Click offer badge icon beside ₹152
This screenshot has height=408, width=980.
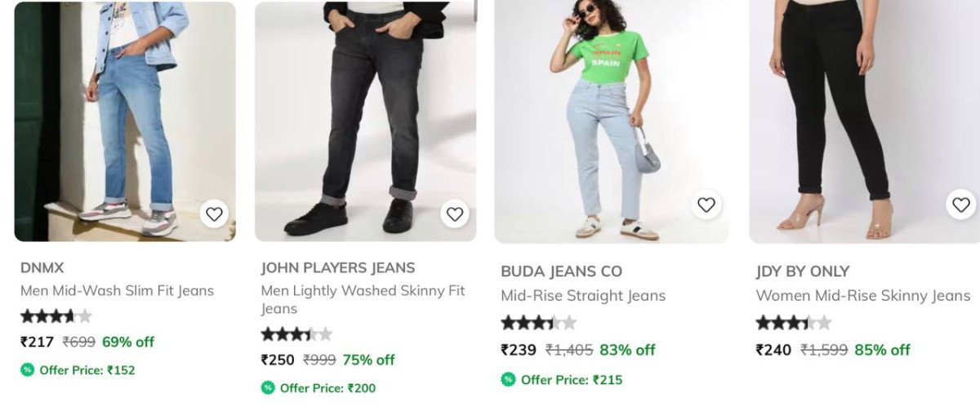pyautogui.click(x=28, y=370)
